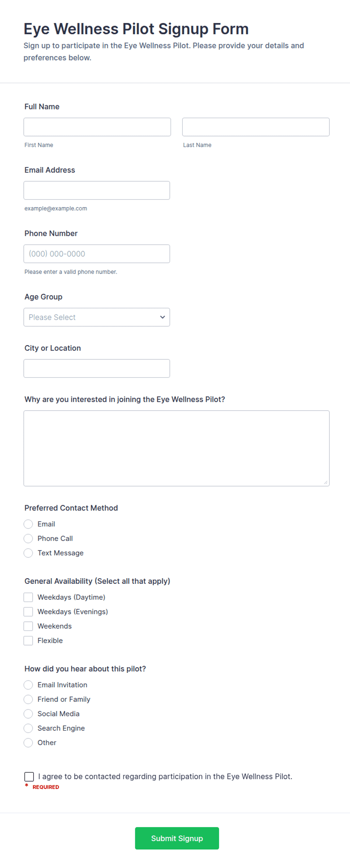Select Email as preferred contact method
The image size is (350, 868).
coord(28,524)
